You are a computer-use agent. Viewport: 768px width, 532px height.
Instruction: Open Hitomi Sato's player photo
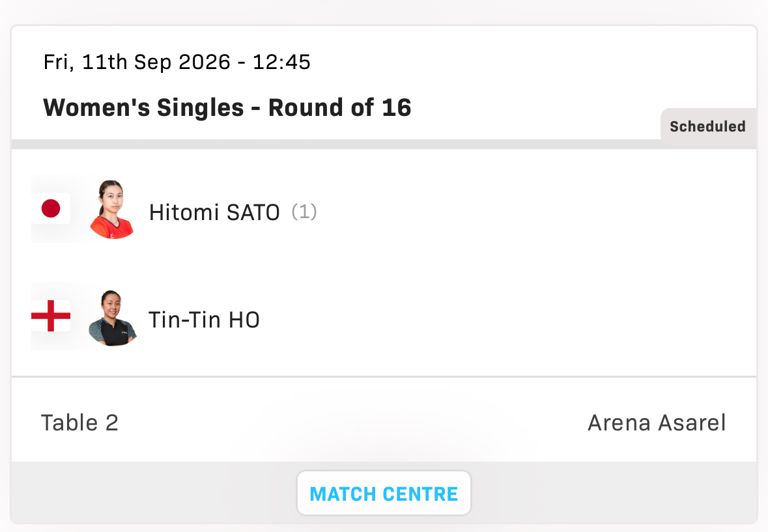coord(112,210)
